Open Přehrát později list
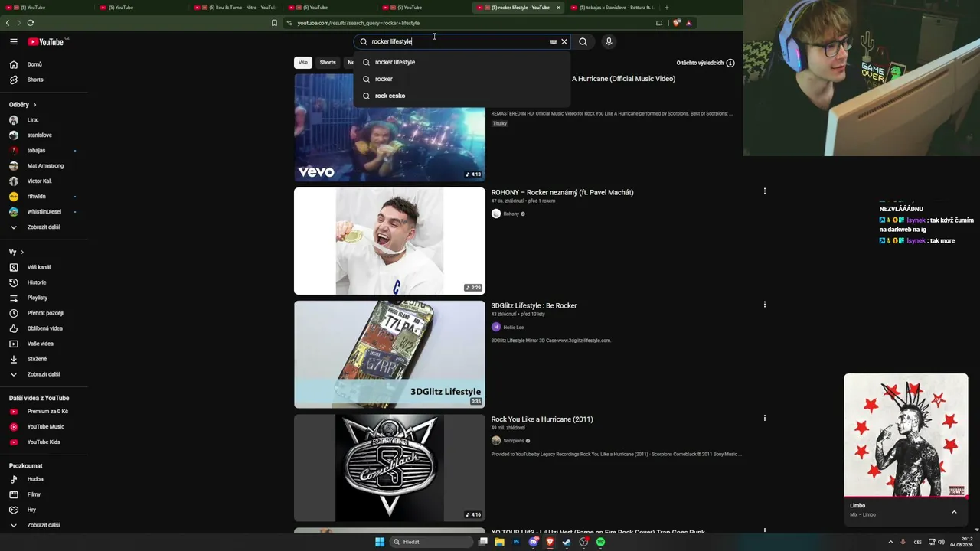 [x=44, y=313]
